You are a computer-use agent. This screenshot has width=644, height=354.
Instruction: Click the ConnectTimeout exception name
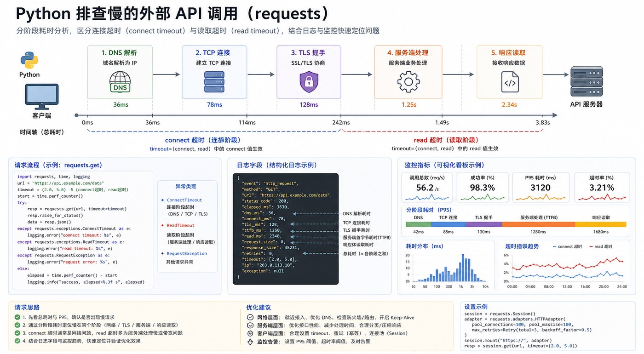[184, 200]
